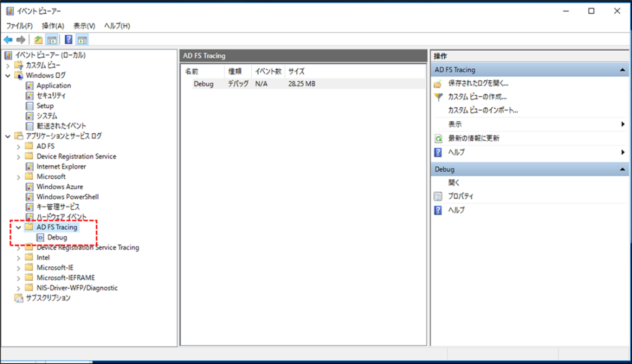Screen dimensions: 632x364
Task: Select the ハードウェア イベント tree item
Action: click(x=62, y=217)
